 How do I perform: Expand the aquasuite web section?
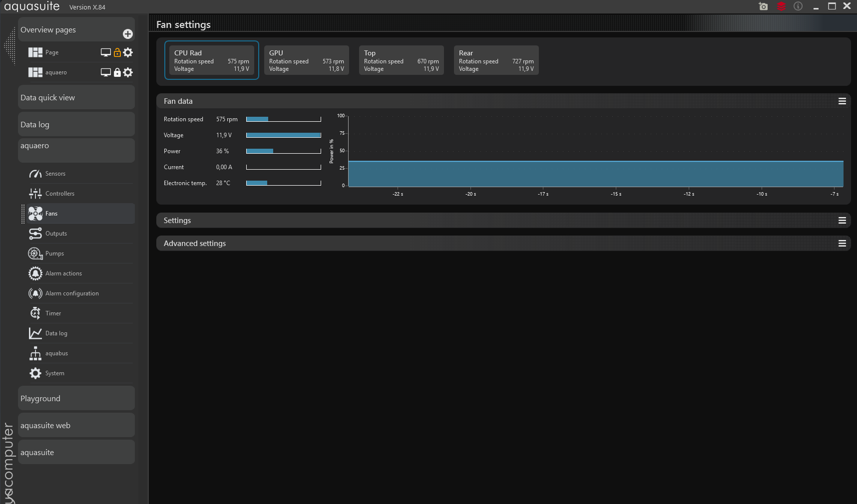click(76, 425)
